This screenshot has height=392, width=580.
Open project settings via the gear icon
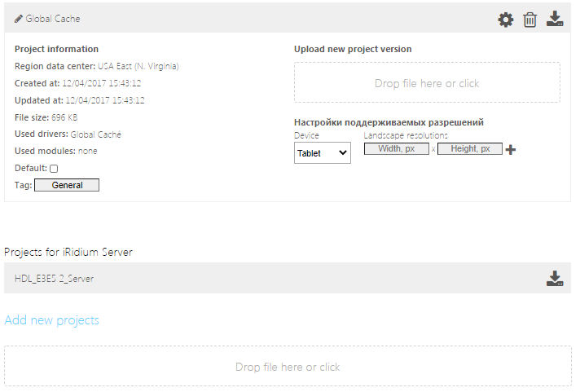click(506, 20)
